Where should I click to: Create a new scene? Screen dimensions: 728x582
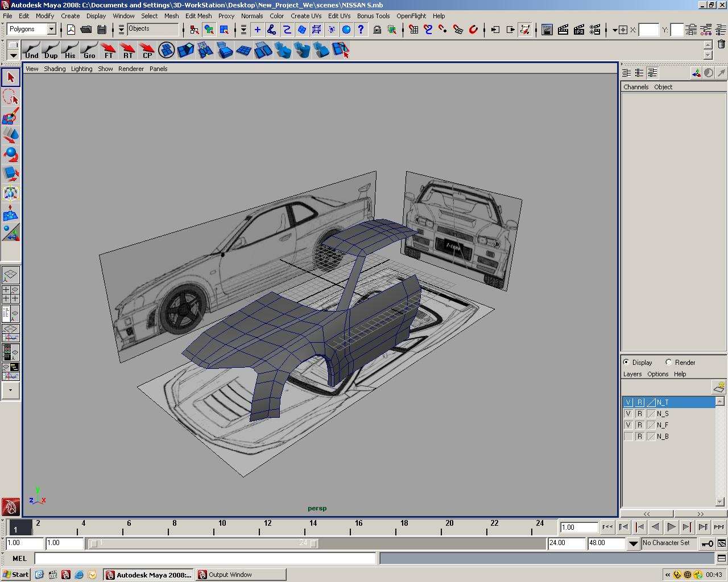coord(71,30)
